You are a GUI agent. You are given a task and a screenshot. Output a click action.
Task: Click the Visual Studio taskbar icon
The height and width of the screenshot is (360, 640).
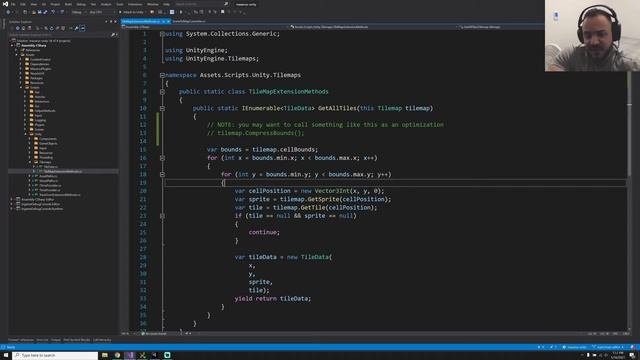point(130,356)
